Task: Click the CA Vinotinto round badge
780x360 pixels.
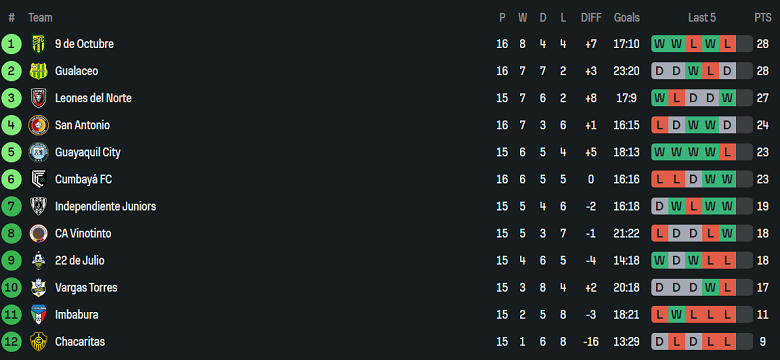Action: (x=38, y=234)
